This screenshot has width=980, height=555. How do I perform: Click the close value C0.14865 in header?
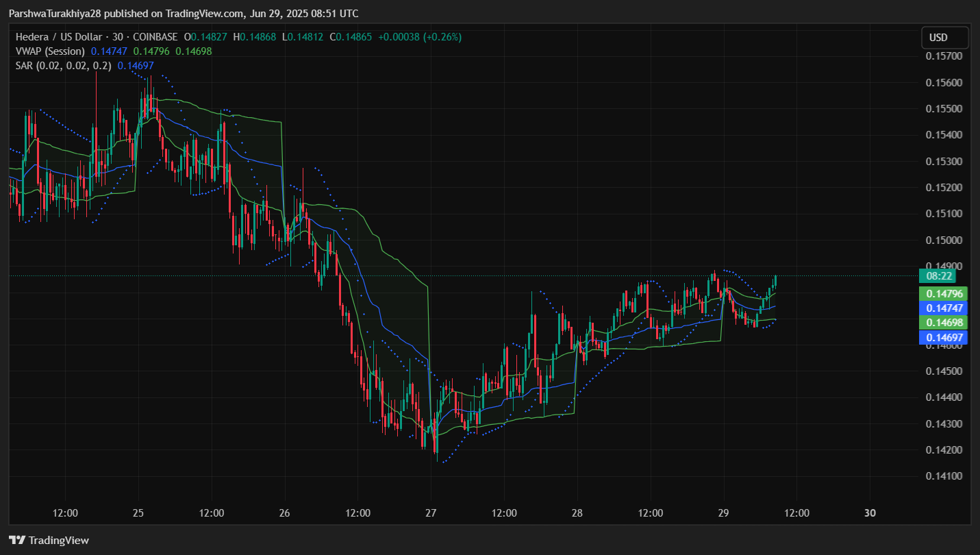coord(351,37)
